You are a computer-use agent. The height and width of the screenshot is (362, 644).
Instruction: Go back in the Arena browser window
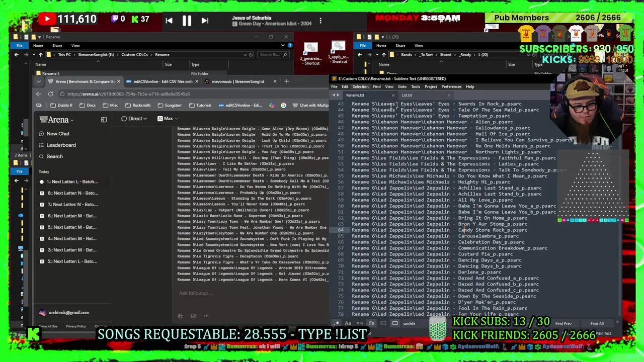tap(39, 94)
